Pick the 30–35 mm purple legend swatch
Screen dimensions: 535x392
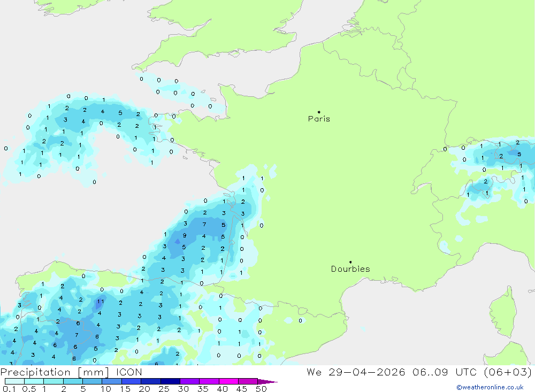click(189, 381)
